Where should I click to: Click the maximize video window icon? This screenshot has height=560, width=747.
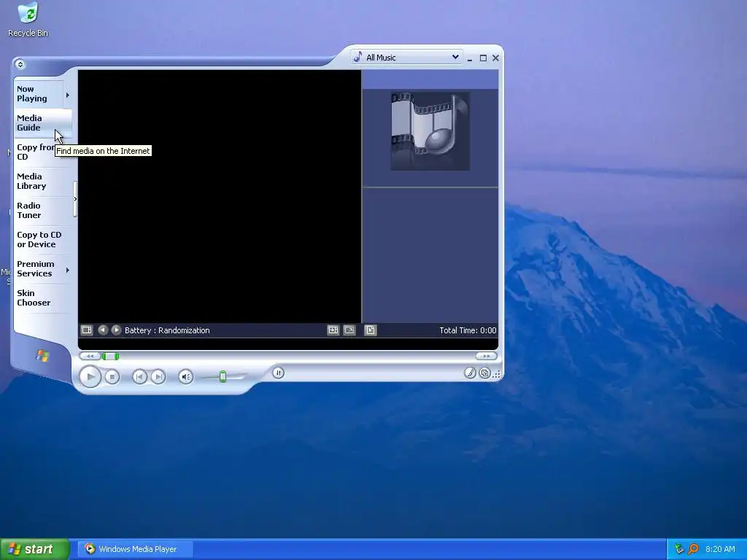click(333, 330)
